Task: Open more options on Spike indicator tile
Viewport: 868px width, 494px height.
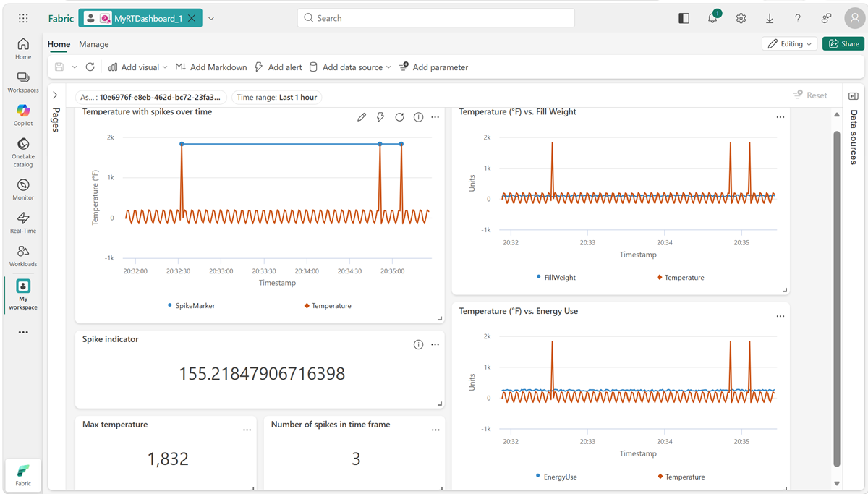Action: pyautogui.click(x=435, y=345)
